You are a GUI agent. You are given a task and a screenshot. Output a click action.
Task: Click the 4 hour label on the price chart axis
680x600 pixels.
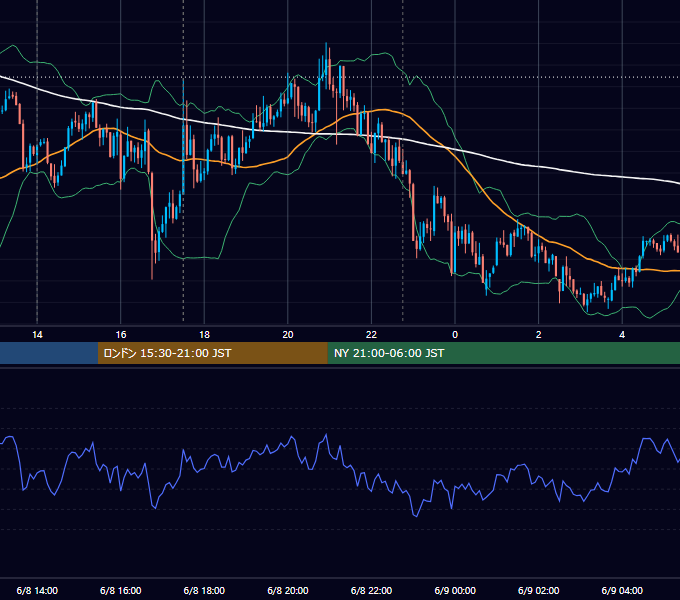(622, 335)
